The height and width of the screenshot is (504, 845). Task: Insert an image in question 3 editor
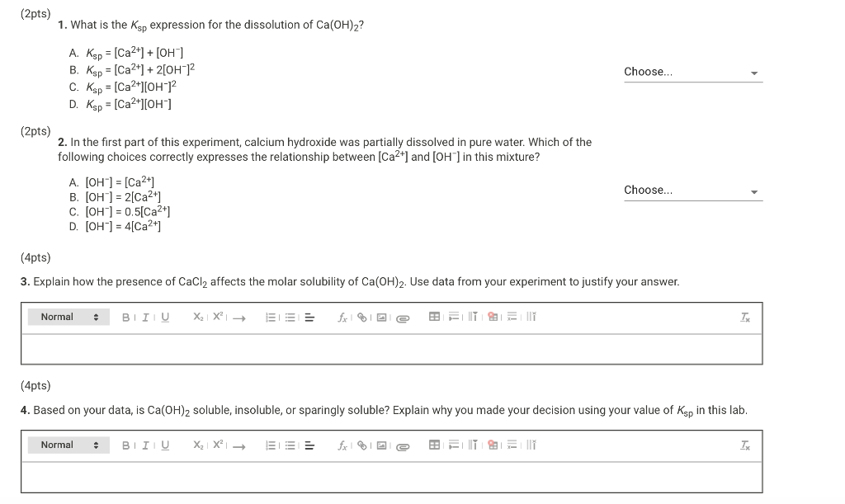click(381, 317)
